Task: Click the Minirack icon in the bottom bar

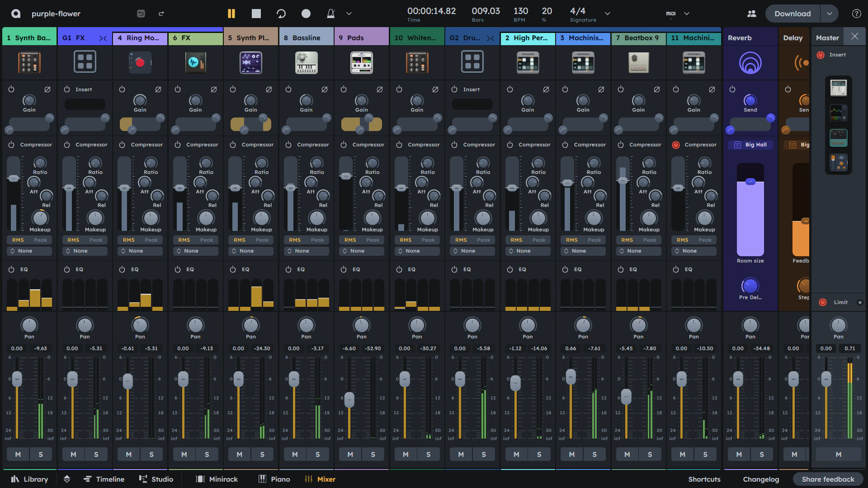Action: 216,479
